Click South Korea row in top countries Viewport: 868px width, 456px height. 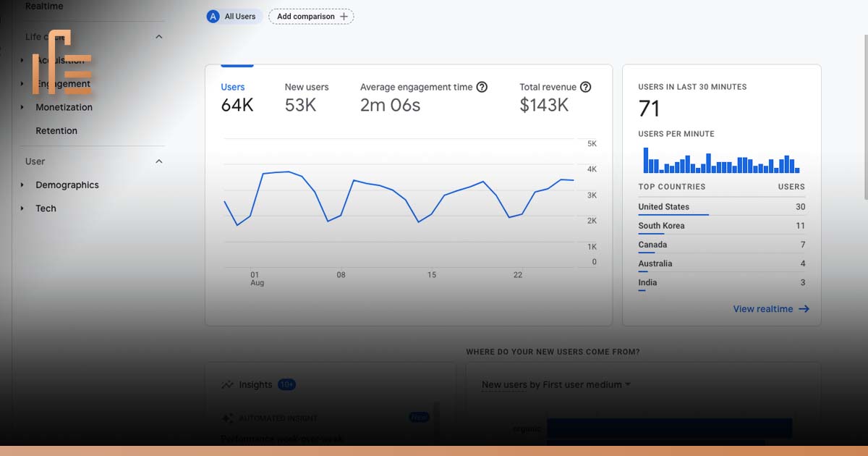(x=661, y=226)
